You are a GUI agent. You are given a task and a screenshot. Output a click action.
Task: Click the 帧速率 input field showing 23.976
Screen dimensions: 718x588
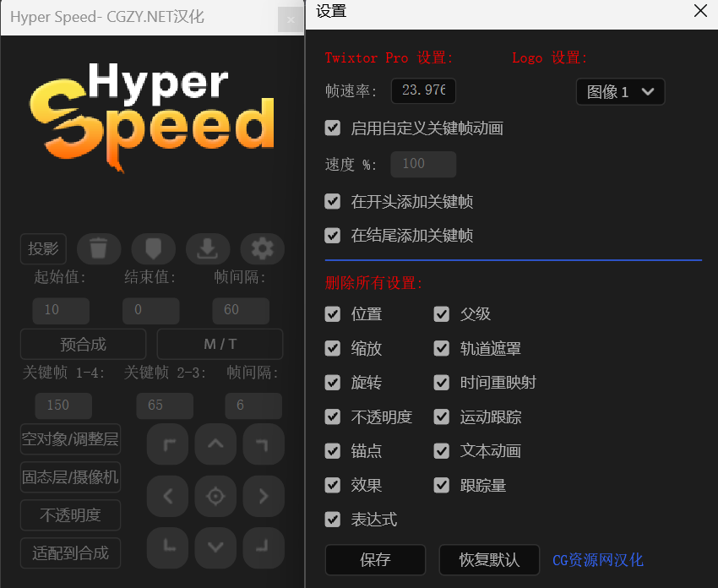423,90
